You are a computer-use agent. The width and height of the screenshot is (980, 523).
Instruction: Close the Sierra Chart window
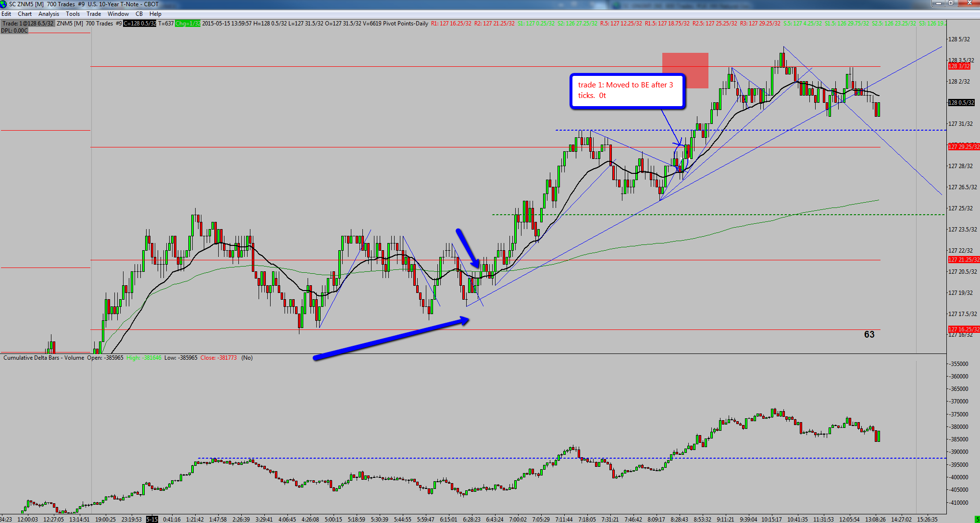[968, 3]
